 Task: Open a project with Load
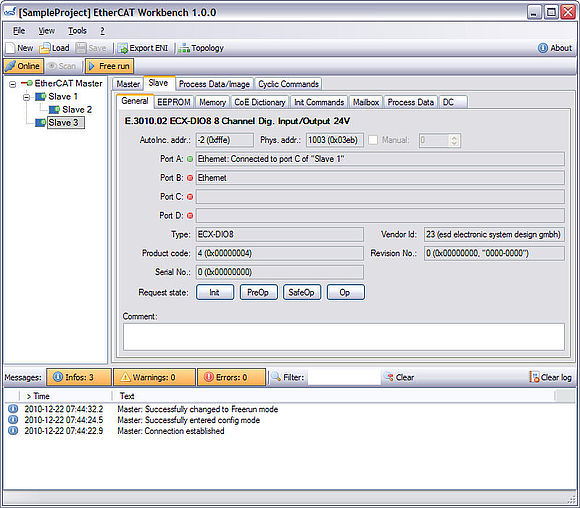pyautogui.click(x=54, y=48)
